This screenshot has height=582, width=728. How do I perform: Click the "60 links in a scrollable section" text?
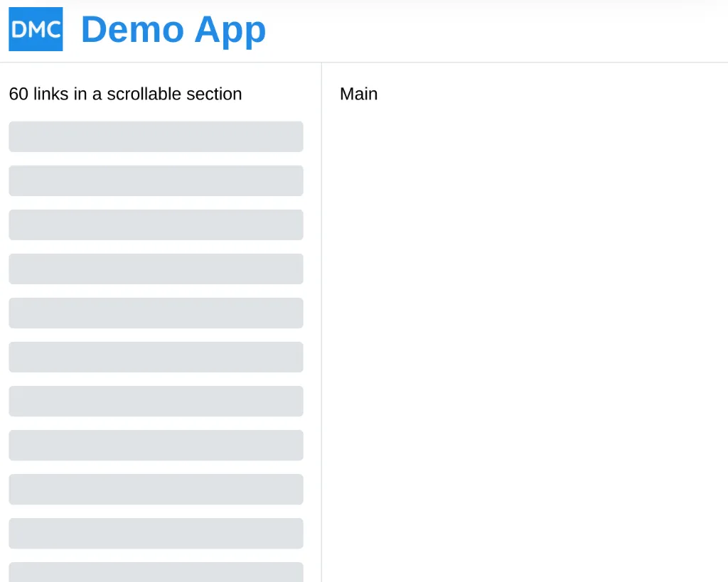coord(125,94)
